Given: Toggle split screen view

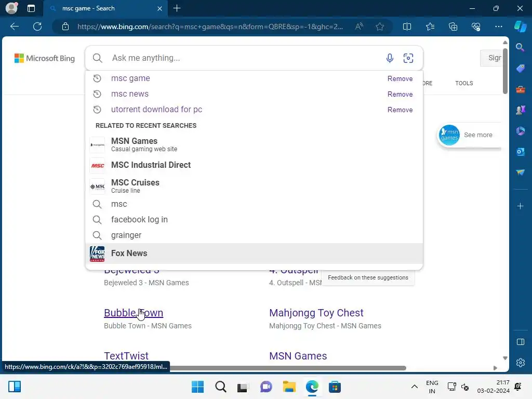Looking at the screenshot, I should tap(407, 26).
